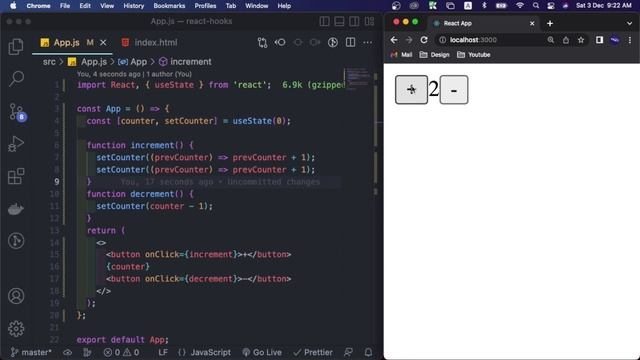Image resolution: width=640 pixels, height=360 pixels.
Task: Toggle the bottom panel layout icon
Action: point(339,21)
